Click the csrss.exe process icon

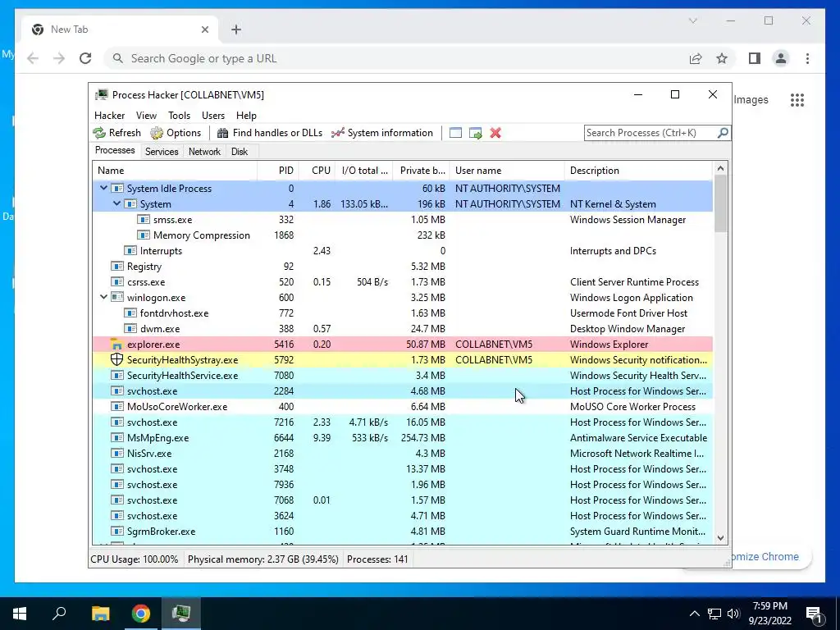116,282
